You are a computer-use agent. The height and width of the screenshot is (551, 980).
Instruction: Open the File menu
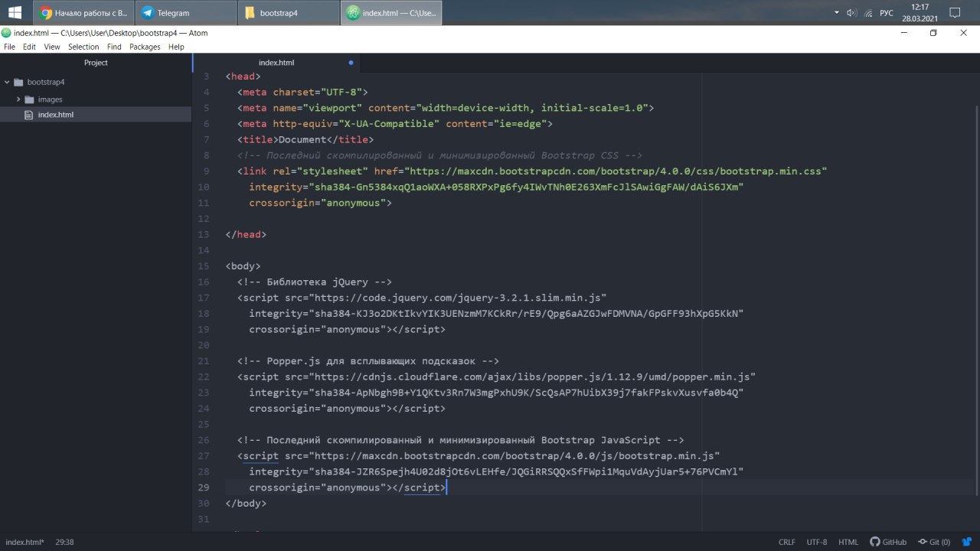9,47
